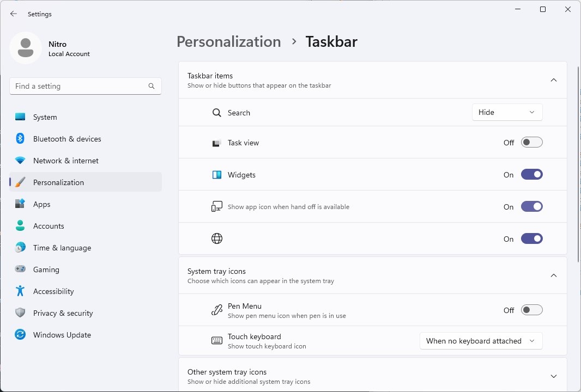This screenshot has height=392, width=581.
Task: Click the Touch keyboard icon
Action: pos(217,340)
